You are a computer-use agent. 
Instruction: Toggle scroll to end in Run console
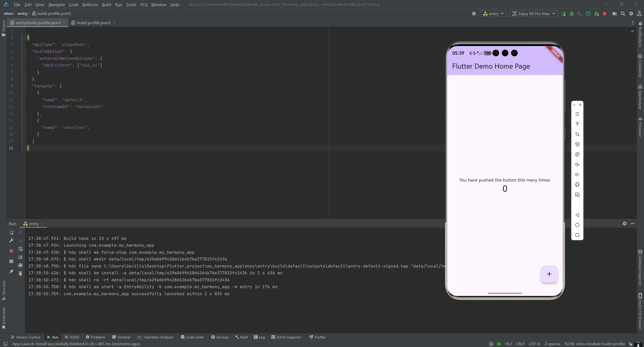[x=20, y=257]
